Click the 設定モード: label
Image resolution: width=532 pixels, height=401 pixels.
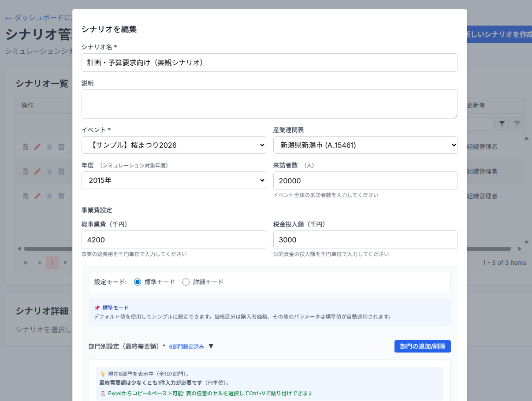coord(111,282)
